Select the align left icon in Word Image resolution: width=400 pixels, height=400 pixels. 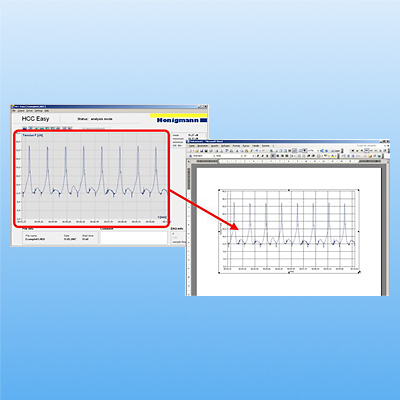coord(273,156)
